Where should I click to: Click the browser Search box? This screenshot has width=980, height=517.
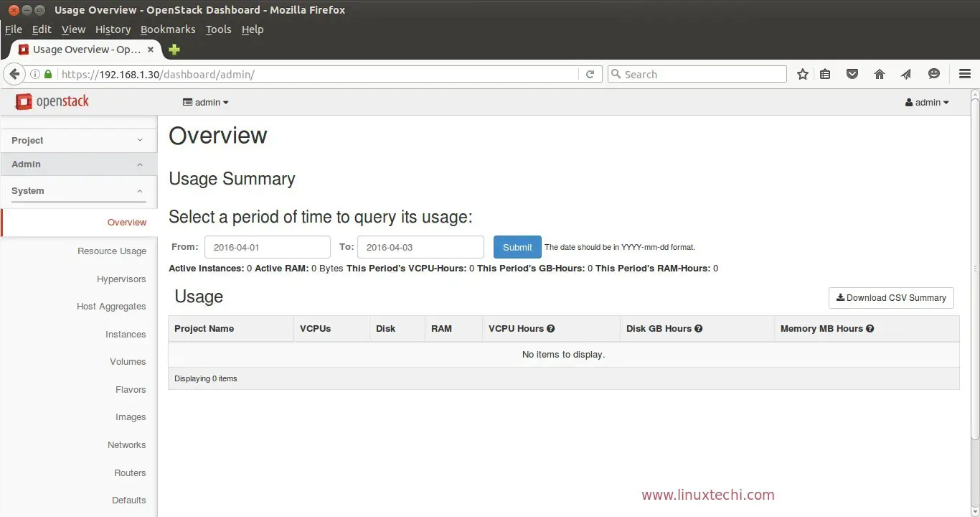click(x=697, y=74)
